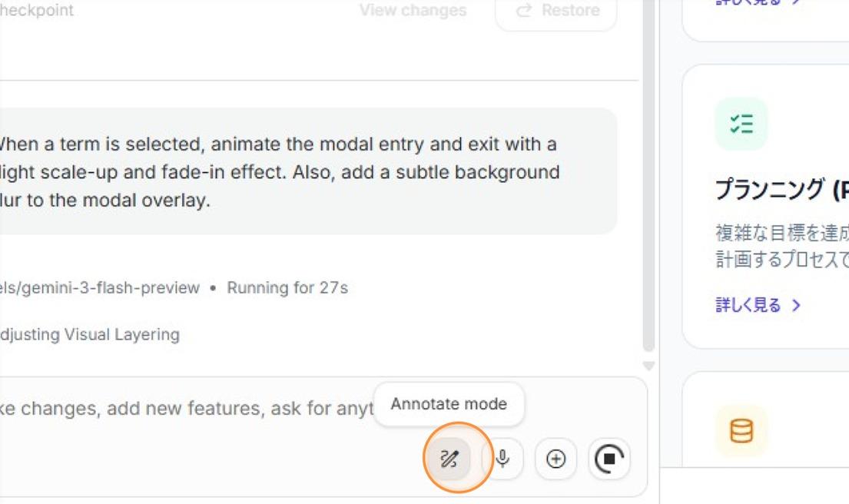Activate the Annotate mode pencil button

pos(449,459)
